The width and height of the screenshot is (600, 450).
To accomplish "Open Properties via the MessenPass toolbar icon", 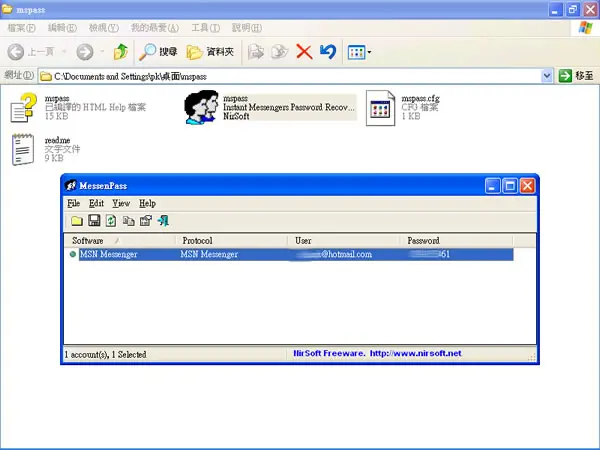I will tap(146, 221).
